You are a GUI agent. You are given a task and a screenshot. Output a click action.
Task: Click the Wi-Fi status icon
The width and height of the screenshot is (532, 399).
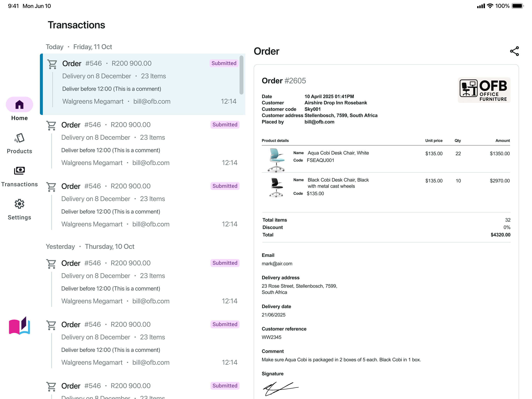pyautogui.click(x=490, y=6)
